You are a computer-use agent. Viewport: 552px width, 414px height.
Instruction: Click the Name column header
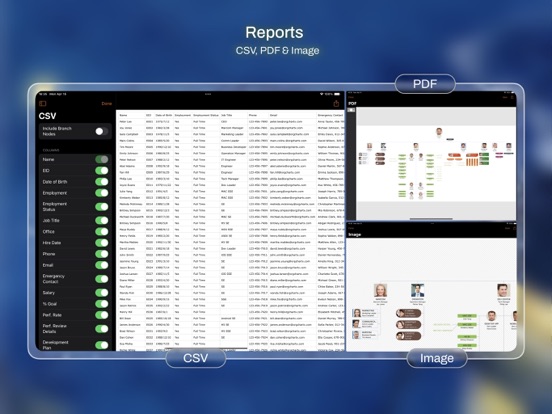tap(123, 115)
